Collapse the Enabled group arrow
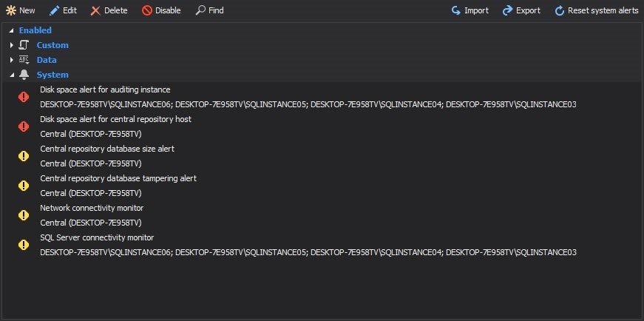This screenshot has height=321, width=644. pos(12,30)
